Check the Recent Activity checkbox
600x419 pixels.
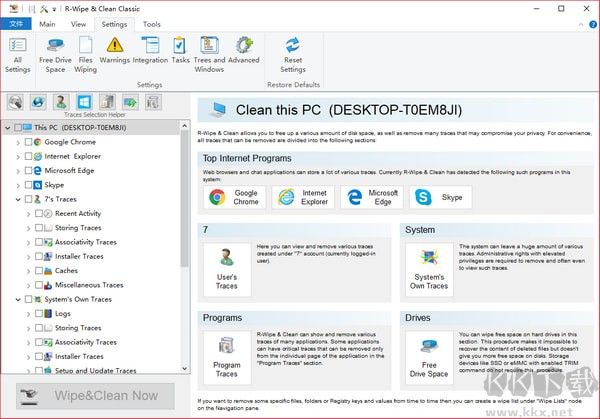click(39, 213)
